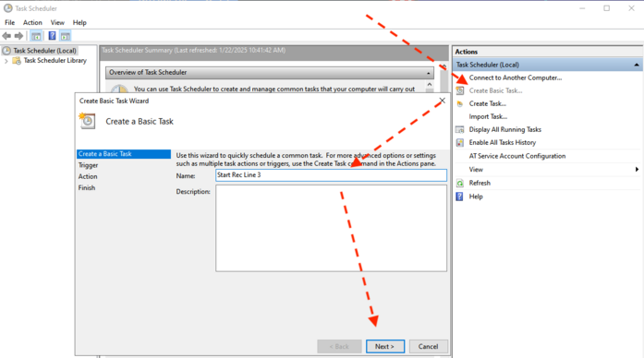
Task: Click the Name field containing Start Rec Line 3
Action: (x=331, y=175)
